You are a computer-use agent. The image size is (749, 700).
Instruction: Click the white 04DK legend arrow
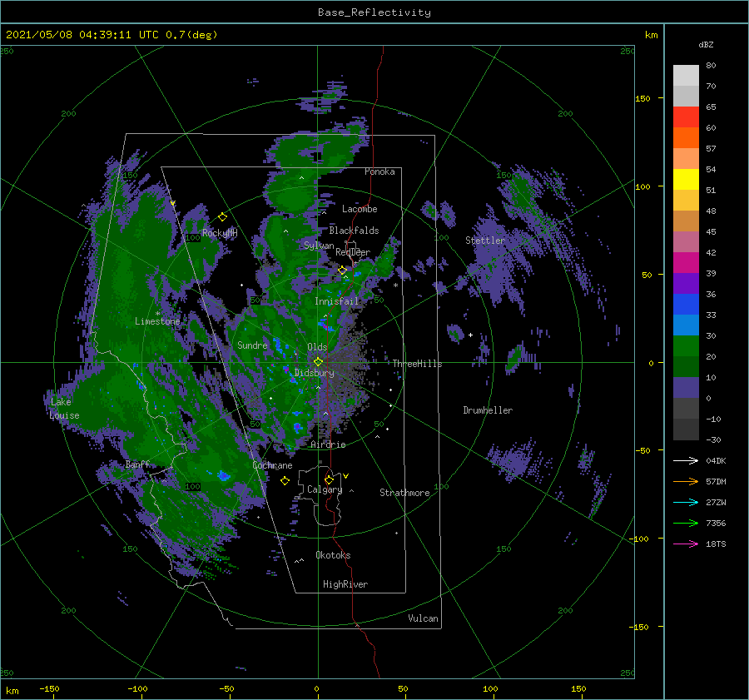point(686,460)
